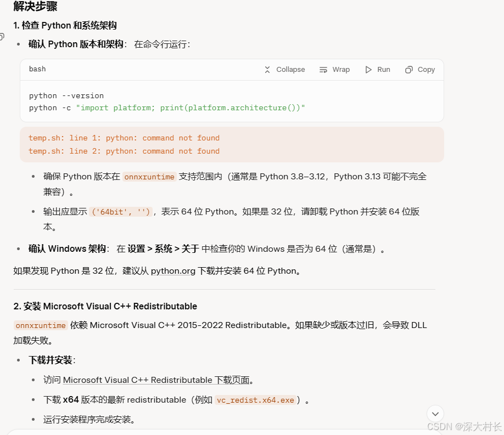Click the '2. 安装 Microsoft Visual C++ Redistributable' heading
The image size is (504, 435).
(105, 306)
